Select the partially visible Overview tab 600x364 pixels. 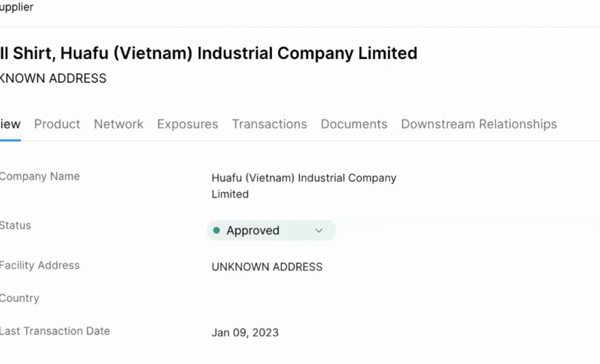coord(10,124)
